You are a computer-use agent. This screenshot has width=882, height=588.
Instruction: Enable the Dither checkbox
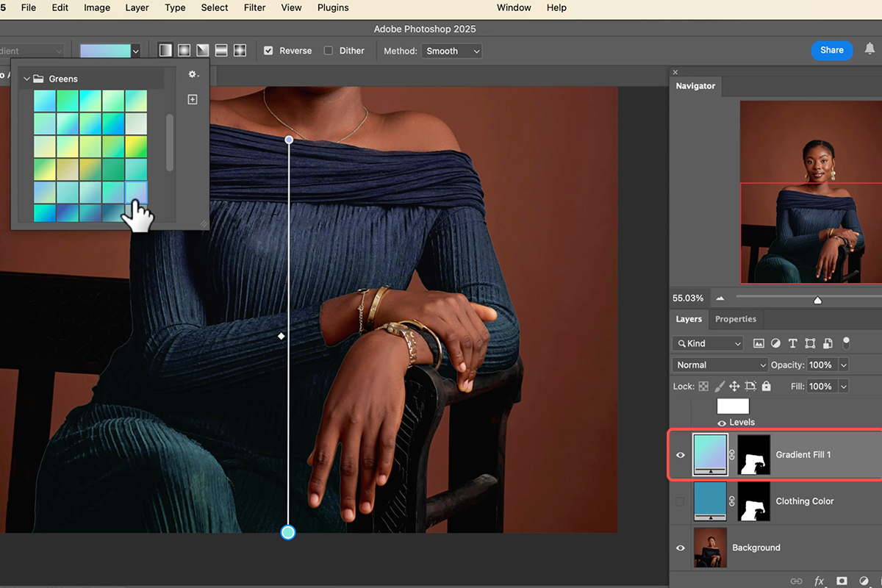tap(329, 51)
